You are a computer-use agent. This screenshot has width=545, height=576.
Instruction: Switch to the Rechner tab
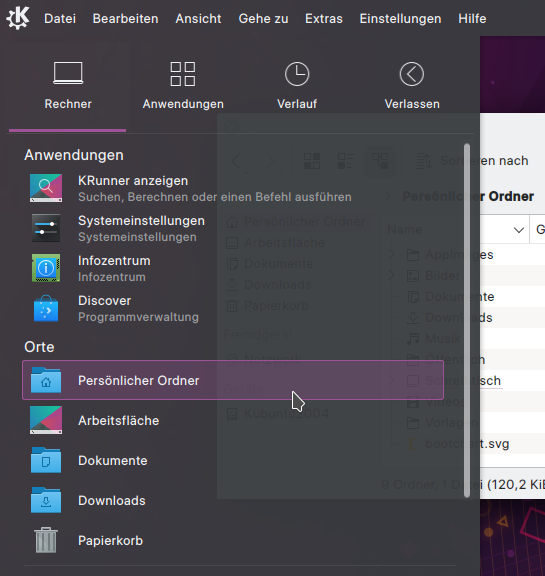pos(68,86)
